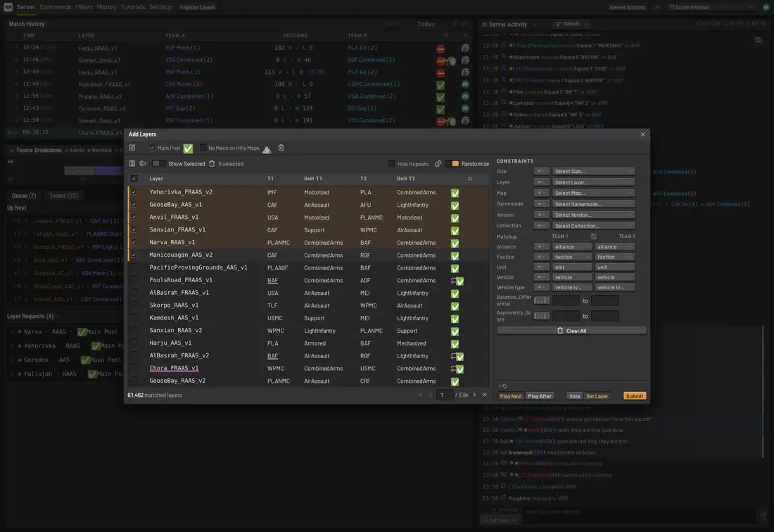The width and height of the screenshot is (774, 532).
Task: Click the Set Layer option
Action: tap(597, 395)
